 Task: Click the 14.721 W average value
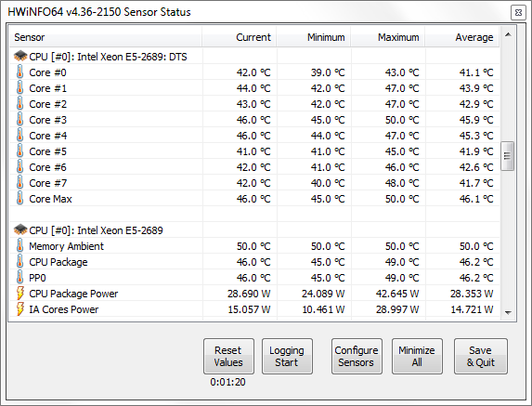point(472,309)
